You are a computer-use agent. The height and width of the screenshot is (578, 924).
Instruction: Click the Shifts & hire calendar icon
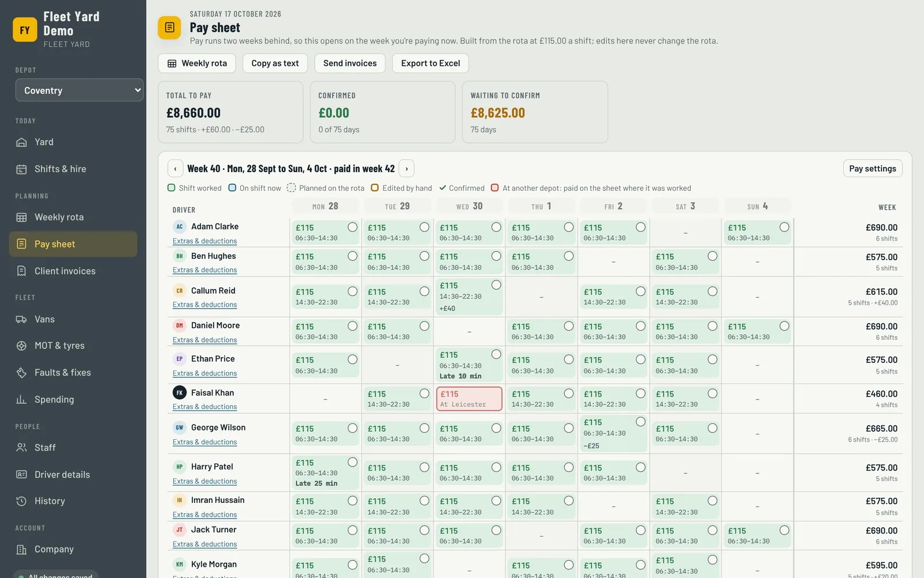pyautogui.click(x=21, y=169)
